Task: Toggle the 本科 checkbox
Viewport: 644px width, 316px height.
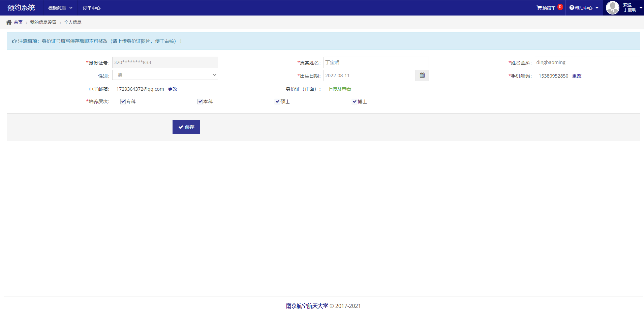Action: (x=200, y=102)
